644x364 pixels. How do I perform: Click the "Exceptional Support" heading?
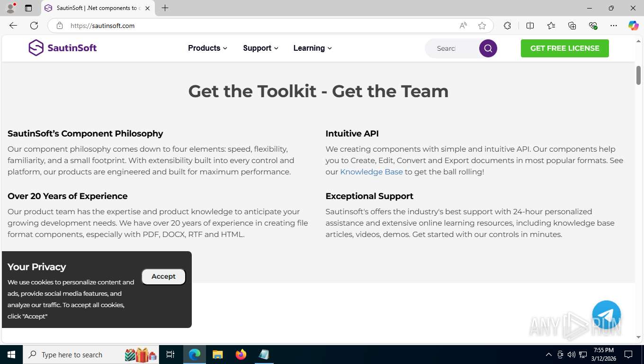click(369, 196)
